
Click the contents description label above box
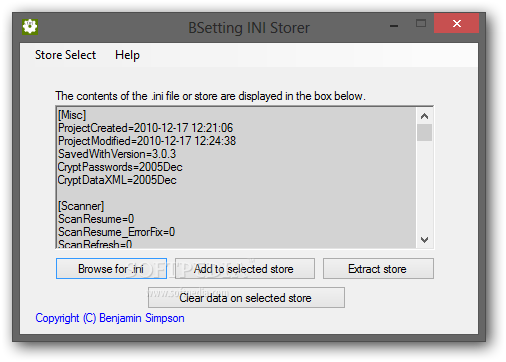210,96
